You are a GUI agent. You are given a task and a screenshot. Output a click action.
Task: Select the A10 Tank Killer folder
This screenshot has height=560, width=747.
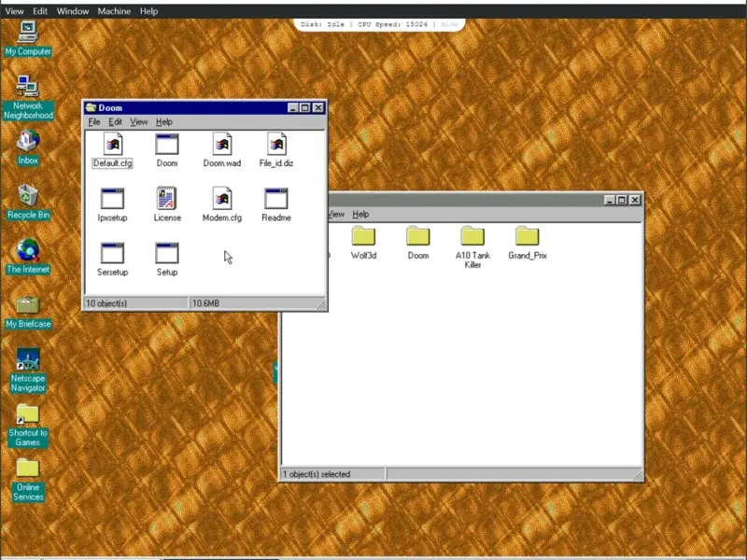coord(472,236)
